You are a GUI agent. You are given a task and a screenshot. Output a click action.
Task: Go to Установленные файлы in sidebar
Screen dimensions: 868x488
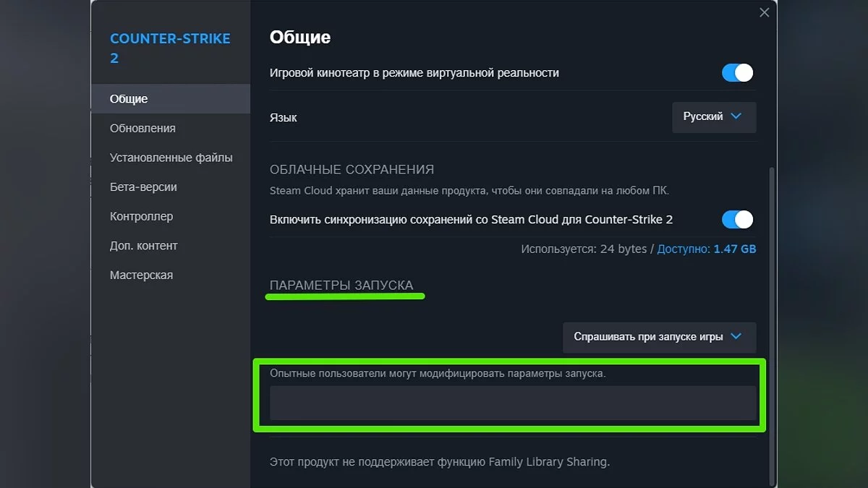[x=171, y=158]
